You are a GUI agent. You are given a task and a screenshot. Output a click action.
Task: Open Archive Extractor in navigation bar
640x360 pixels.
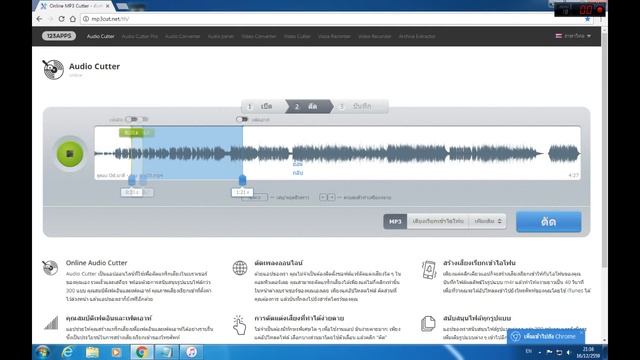coord(417,36)
